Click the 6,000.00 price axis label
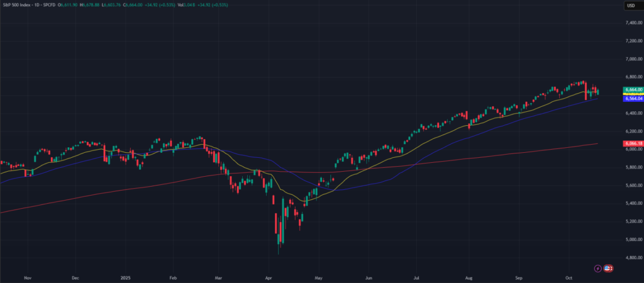Screen dimensions: 644x283 pos(632,150)
